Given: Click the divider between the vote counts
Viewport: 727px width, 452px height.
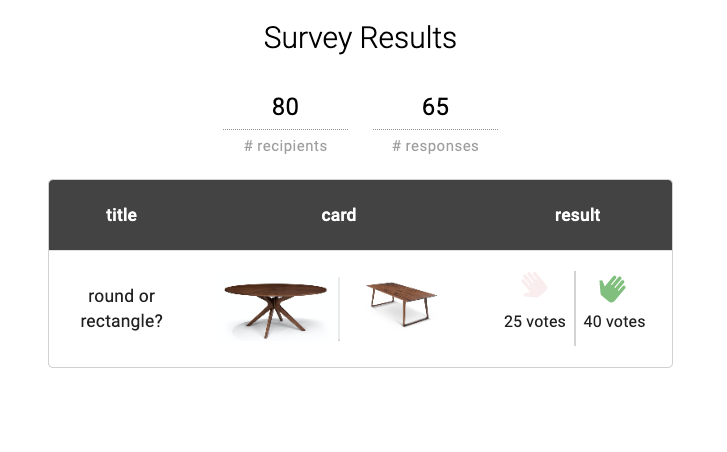Looking at the screenshot, I should tap(575, 308).
